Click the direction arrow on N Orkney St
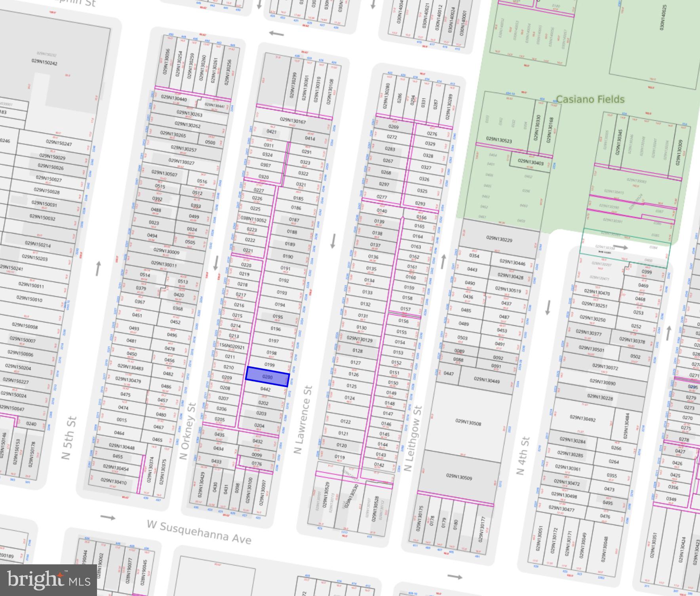Image resolution: width=700 pixels, height=596 pixels. click(x=216, y=262)
